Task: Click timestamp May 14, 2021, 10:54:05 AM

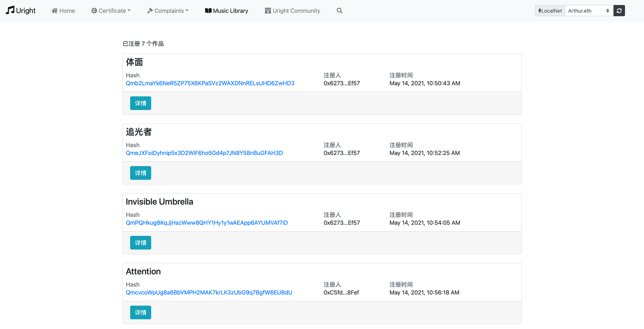Action: [x=425, y=223]
